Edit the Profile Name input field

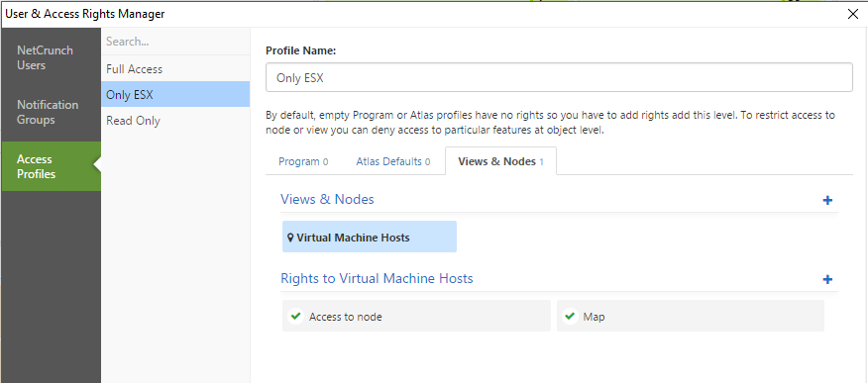coord(559,77)
